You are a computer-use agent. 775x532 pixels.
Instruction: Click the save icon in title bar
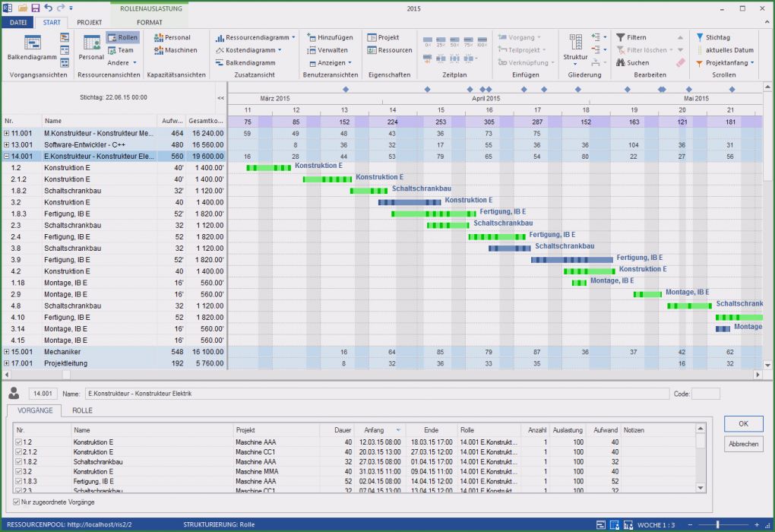(x=36, y=6)
